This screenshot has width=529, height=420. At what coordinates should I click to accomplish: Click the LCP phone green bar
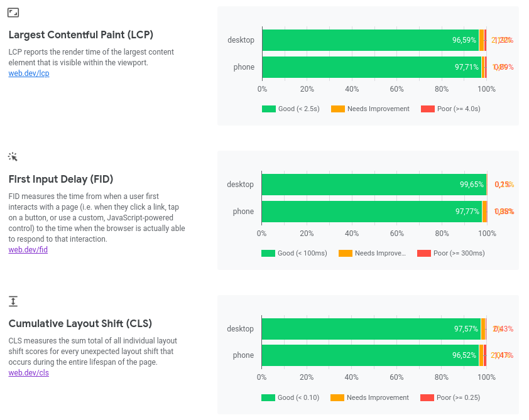[371, 67]
